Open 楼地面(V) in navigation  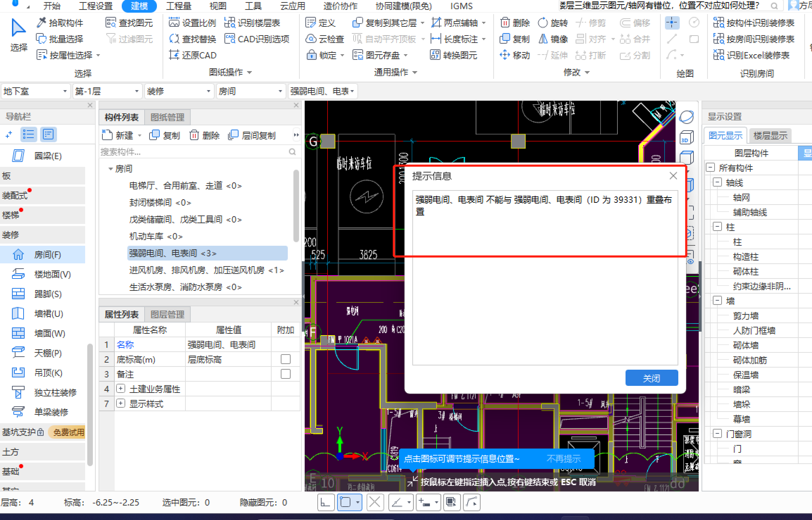click(x=43, y=274)
